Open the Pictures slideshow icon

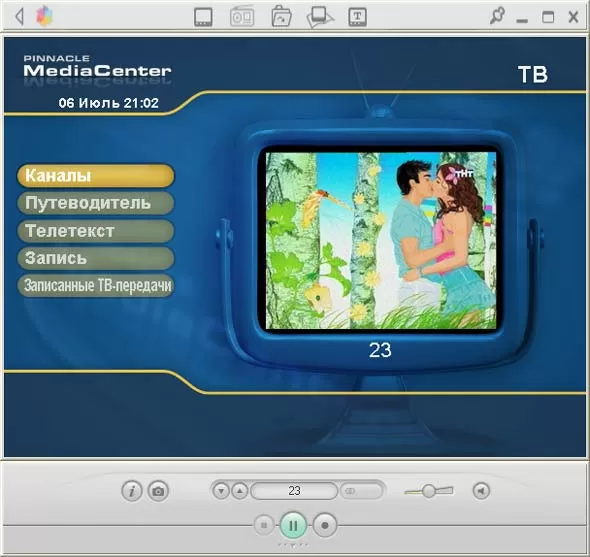pos(319,17)
